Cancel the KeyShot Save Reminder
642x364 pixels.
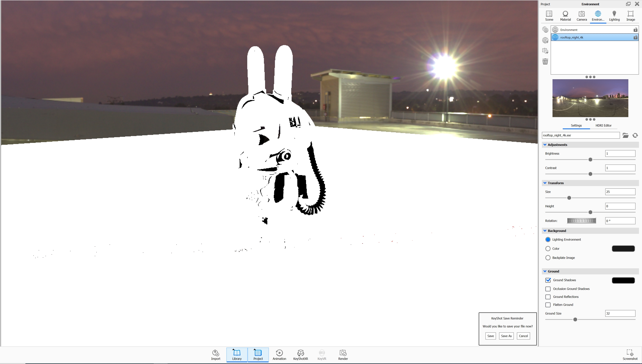[523, 336]
